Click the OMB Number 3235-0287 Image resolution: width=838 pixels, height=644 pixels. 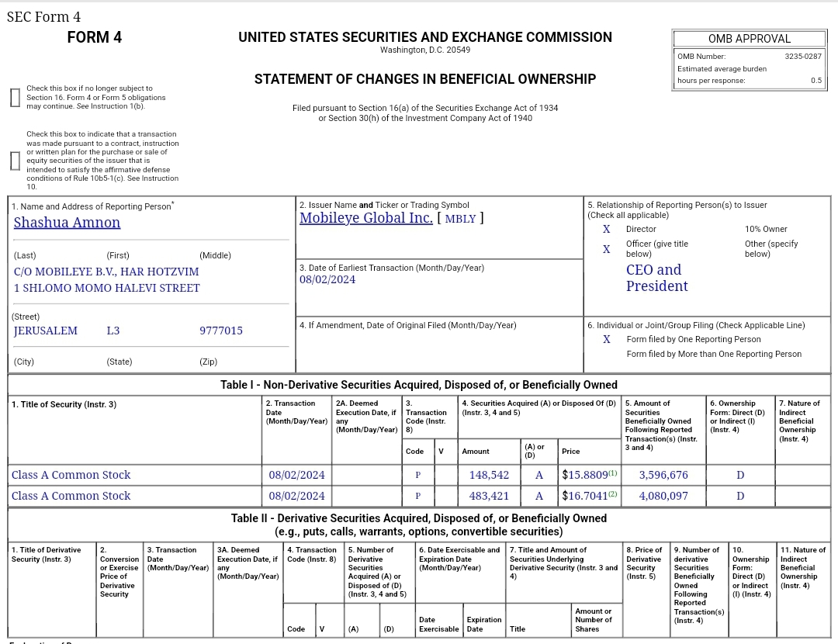pyautogui.click(x=803, y=56)
